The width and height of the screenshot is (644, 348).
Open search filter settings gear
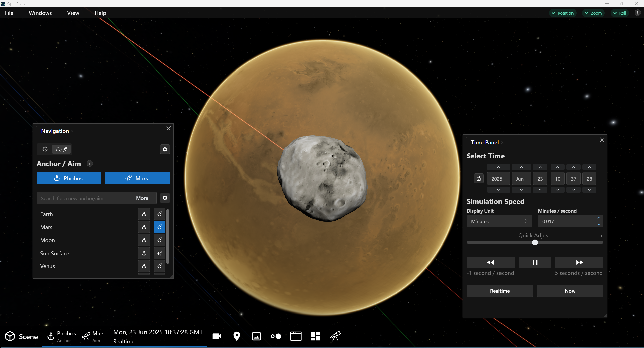point(165,198)
